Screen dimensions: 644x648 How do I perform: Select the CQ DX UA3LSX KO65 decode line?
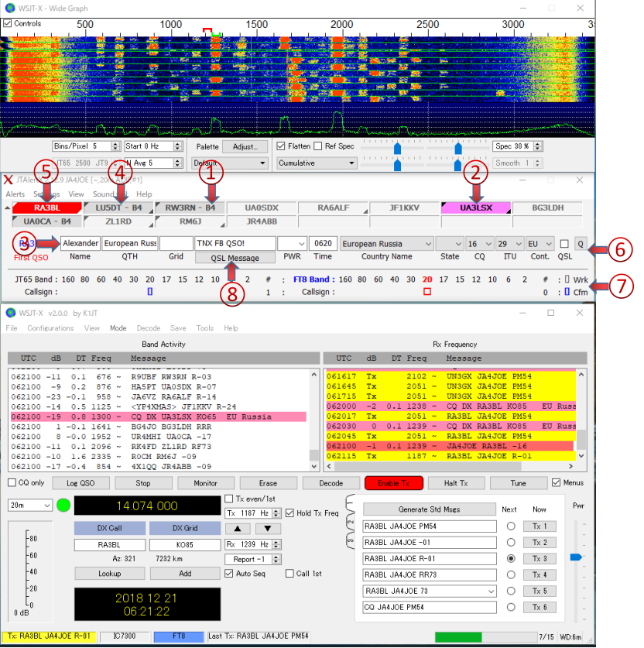tap(159, 417)
